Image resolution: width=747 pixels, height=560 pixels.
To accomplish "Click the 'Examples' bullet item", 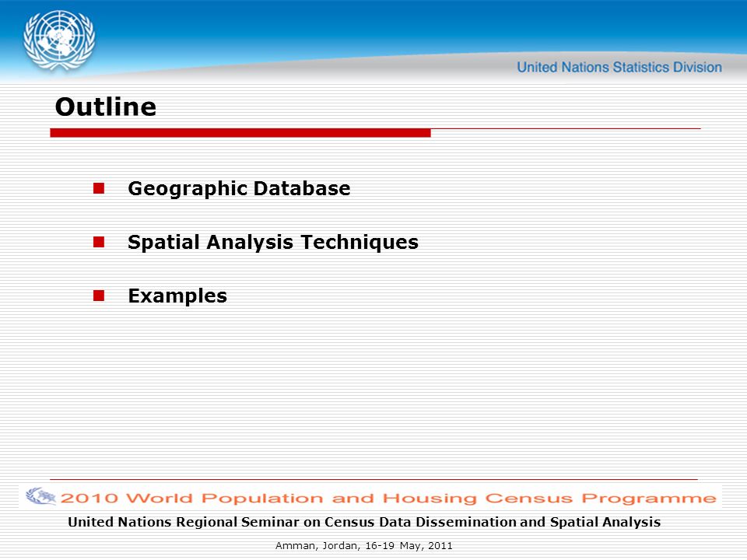I will [177, 296].
